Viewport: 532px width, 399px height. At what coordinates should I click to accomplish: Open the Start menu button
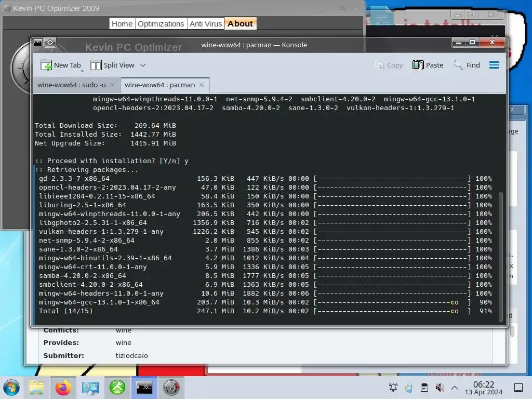point(11,388)
